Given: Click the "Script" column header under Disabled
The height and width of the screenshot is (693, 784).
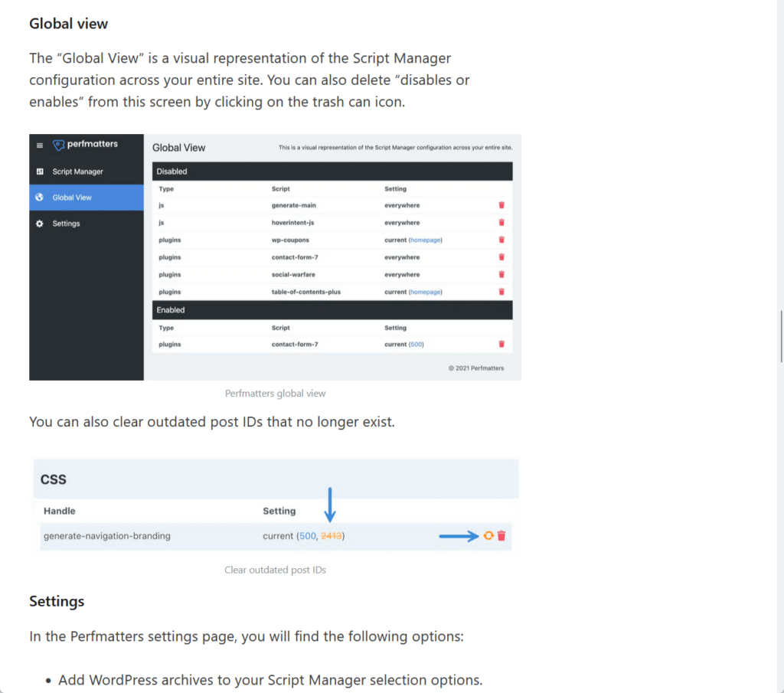Looking at the screenshot, I should (x=280, y=189).
